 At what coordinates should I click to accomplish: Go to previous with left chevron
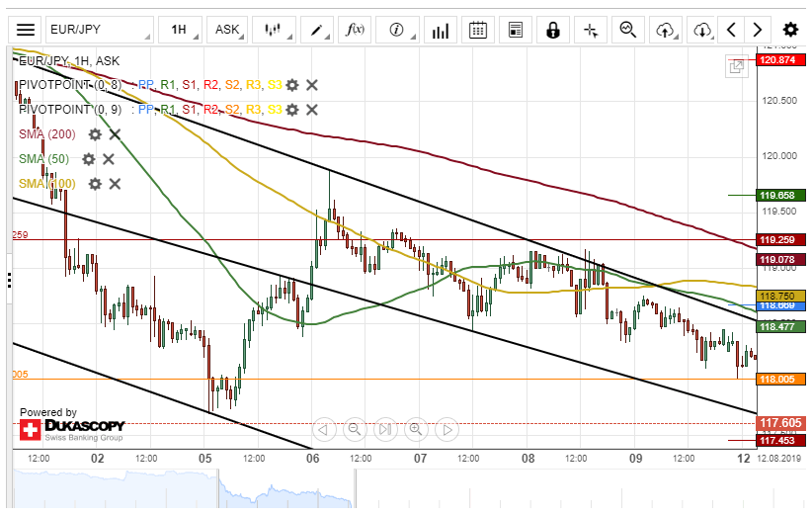(731, 30)
